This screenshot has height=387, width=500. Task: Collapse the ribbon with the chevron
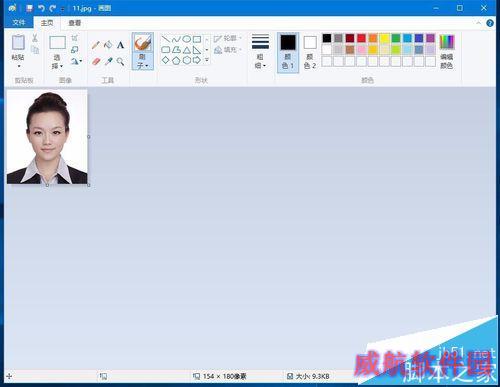[478, 23]
